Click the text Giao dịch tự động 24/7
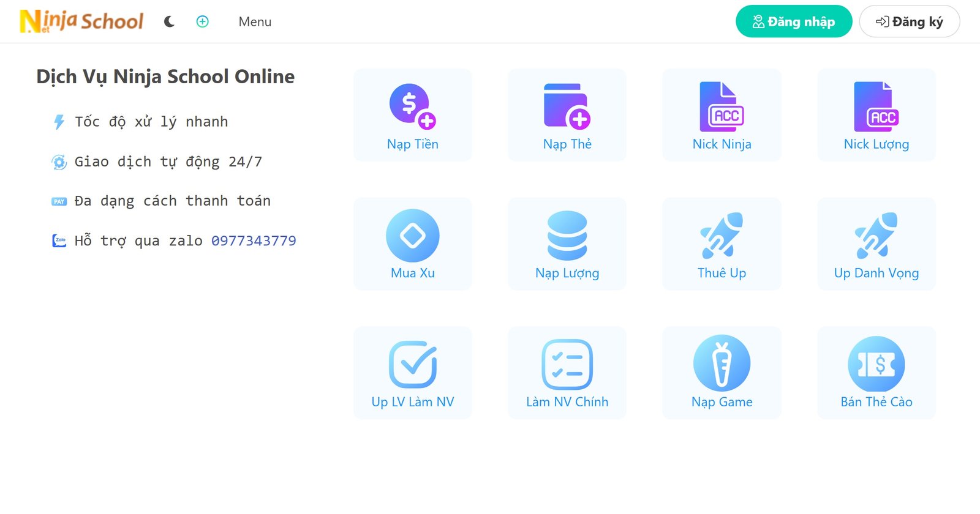 pos(168,162)
